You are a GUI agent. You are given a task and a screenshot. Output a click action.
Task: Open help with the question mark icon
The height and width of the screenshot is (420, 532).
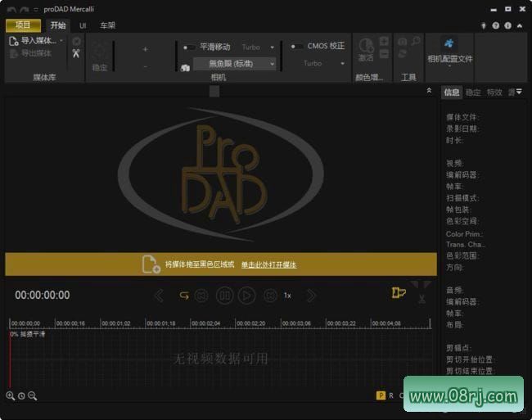coord(496,25)
